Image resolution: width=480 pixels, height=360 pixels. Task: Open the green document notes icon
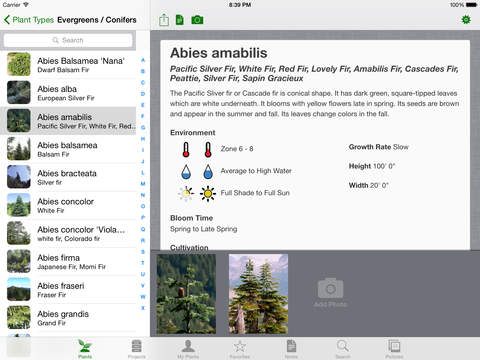pos(180,20)
